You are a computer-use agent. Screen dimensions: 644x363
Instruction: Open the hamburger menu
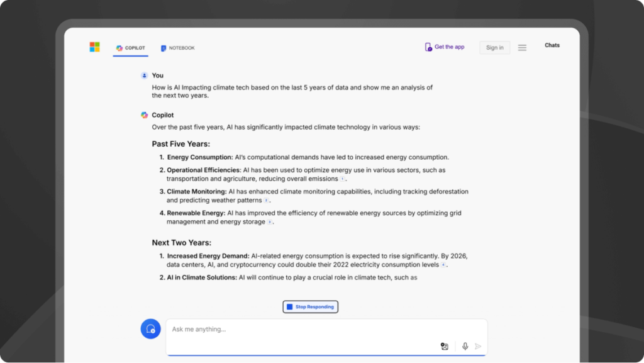click(522, 48)
